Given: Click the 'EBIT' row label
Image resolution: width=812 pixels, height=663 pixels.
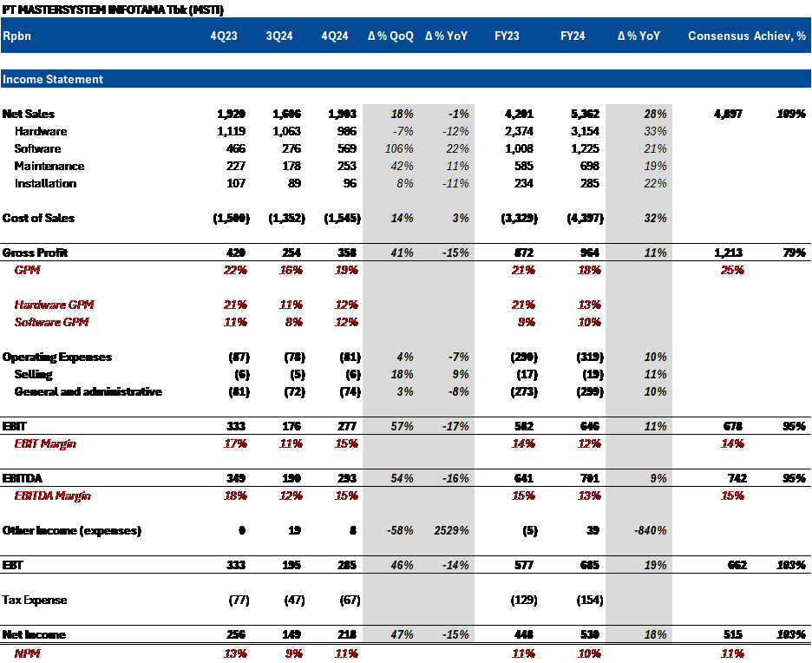Looking at the screenshot, I should 14,426.
